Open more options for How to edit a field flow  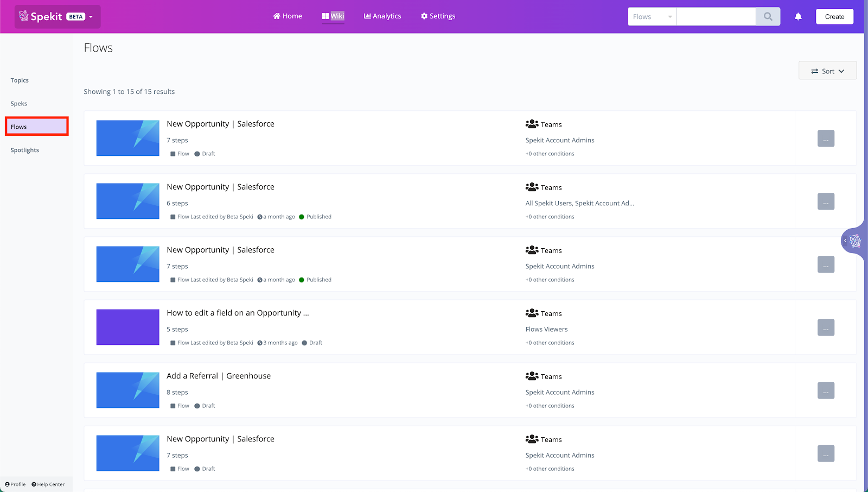tap(826, 327)
